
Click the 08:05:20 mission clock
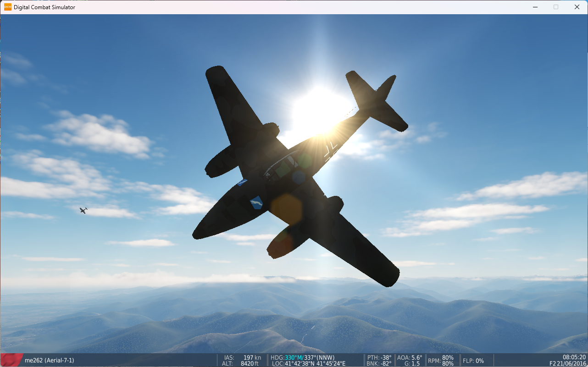[x=574, y=357]
